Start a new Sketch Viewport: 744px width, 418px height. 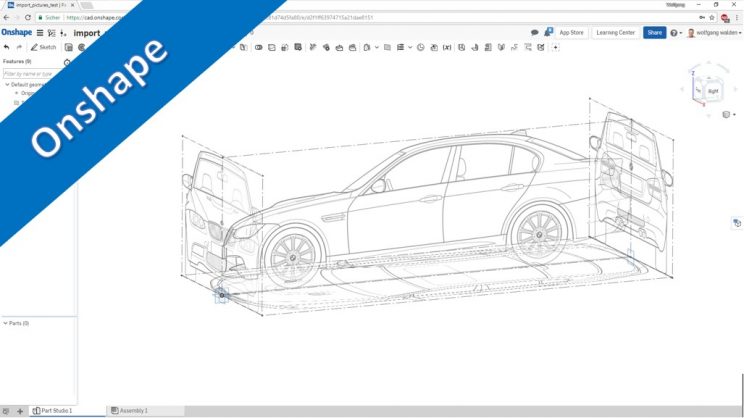[43, 47]
